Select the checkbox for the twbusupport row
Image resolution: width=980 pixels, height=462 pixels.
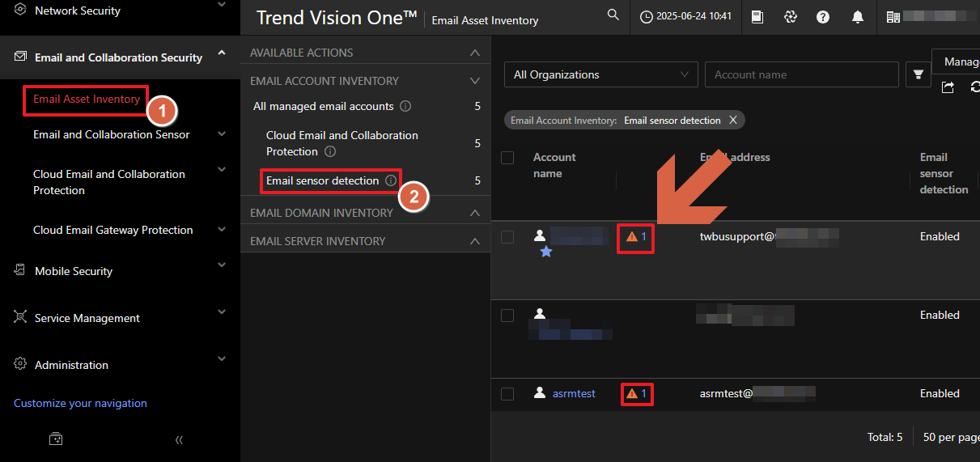[x=507, y=237]
